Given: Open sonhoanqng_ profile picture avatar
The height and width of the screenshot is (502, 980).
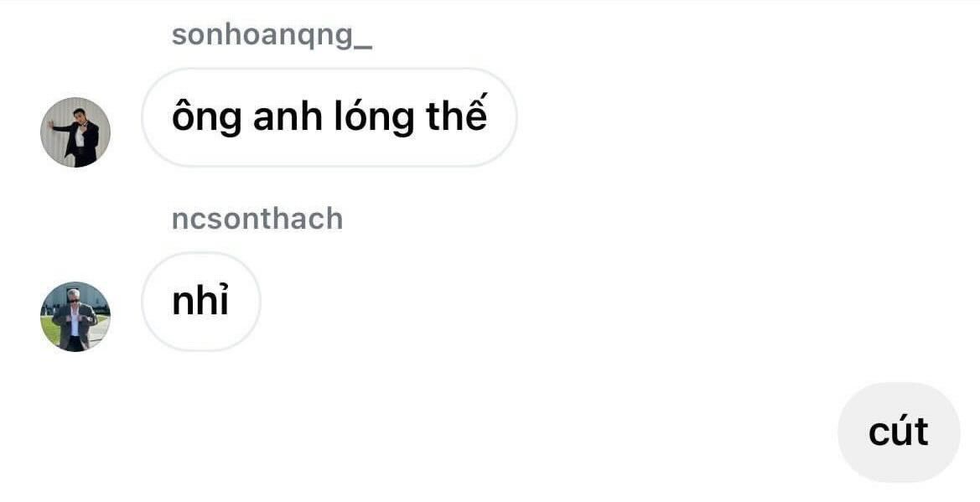Looking at the screenshot, I should click(75, 132).
